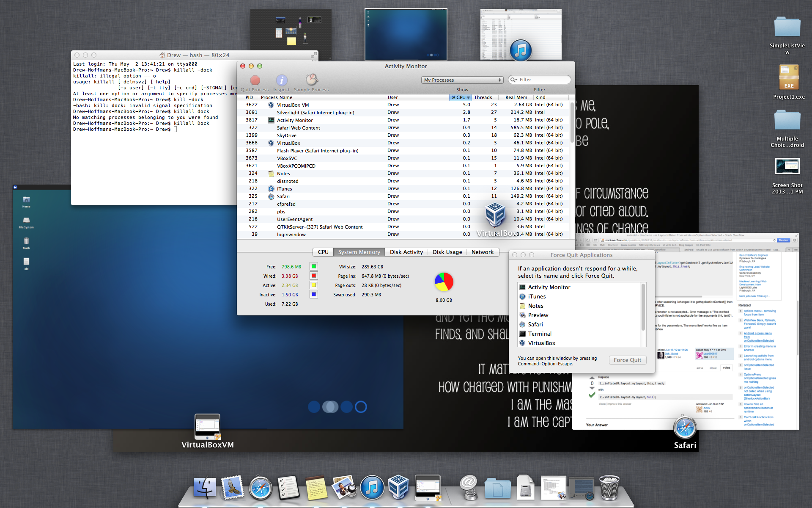Open the yellow Notes pad icon in Dock
Viewport: 812px width, 508px height.
click(316, 488)
